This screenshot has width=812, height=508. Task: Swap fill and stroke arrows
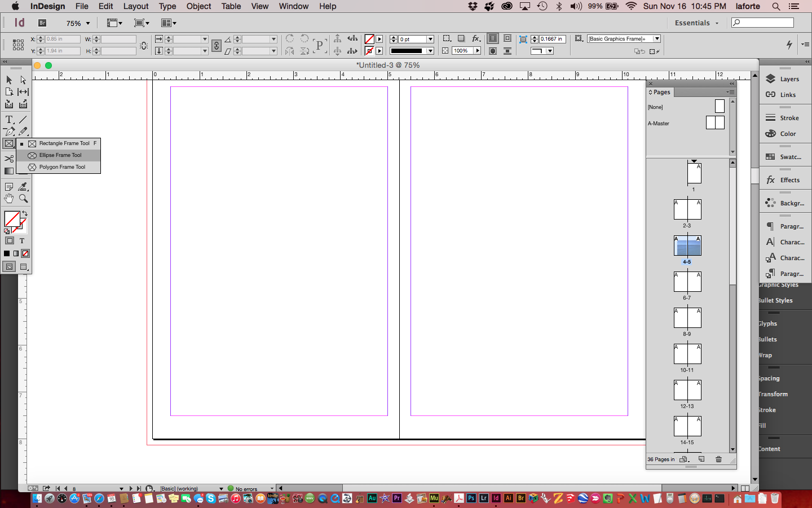point(25,213)
